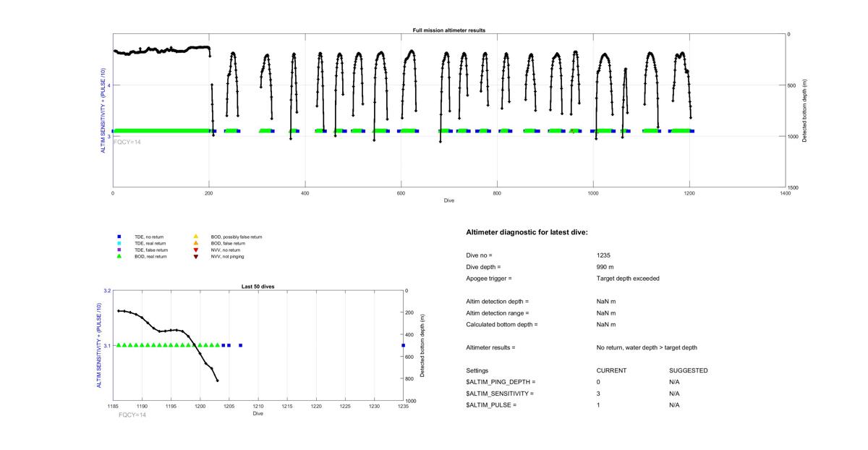This screenshot has width=868, height=450.
Task: Click the NaN m value for Altim detection range
Action: (x=605, y=313)
